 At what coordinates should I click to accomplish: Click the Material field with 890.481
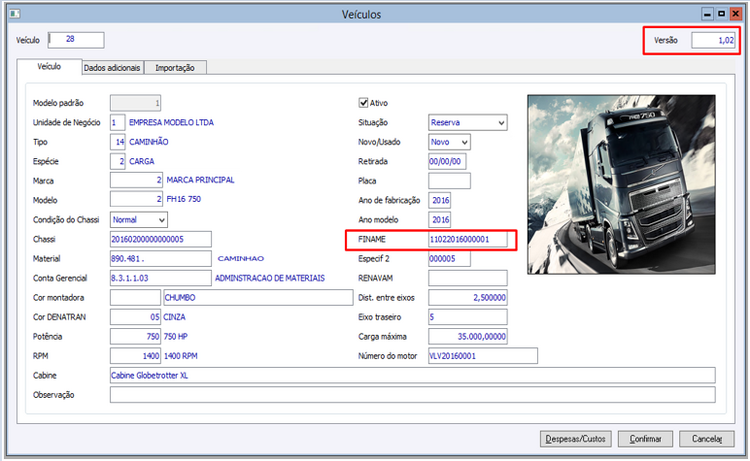click(x=161, y=259)
